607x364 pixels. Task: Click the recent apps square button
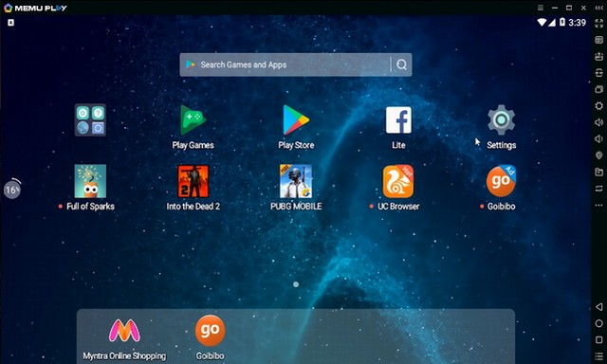point(598,340)
